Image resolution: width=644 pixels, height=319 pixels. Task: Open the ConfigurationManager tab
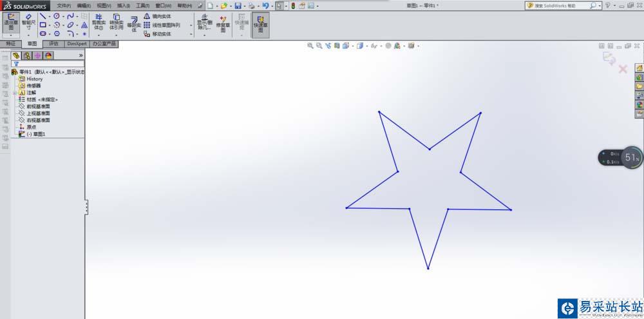click(x=37, y=55)
